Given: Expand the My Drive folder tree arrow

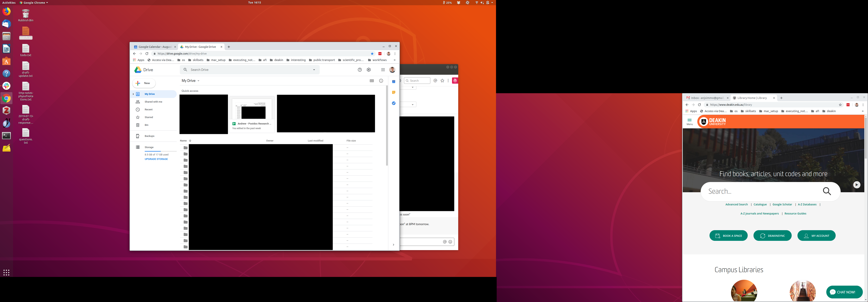Looking at the screenshot, I should point(133,94).
